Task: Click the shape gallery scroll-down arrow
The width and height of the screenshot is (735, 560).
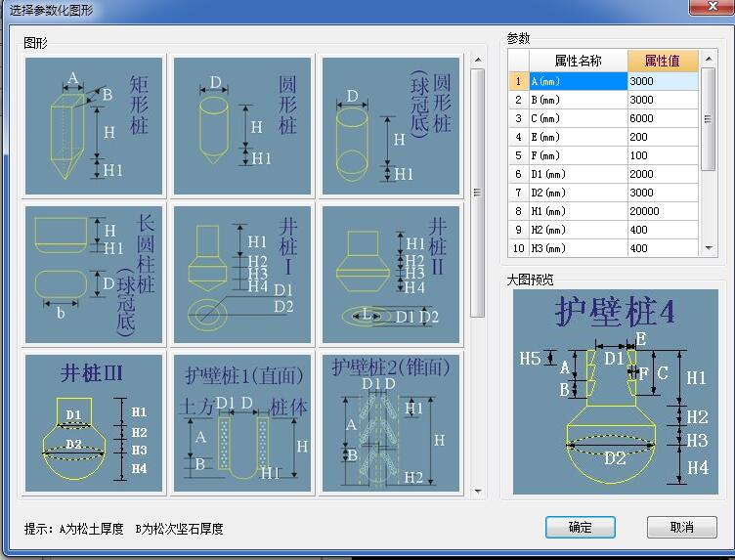Action: click(478, 492)
